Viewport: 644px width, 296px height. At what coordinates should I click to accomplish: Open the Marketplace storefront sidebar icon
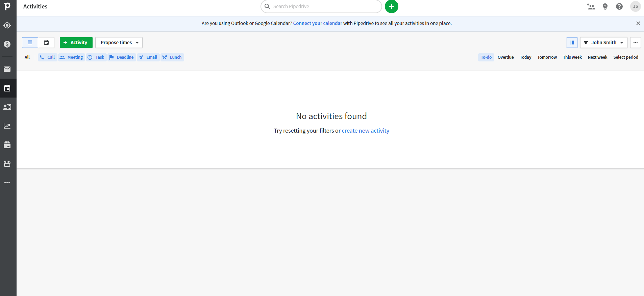click(x=7, y=164)
